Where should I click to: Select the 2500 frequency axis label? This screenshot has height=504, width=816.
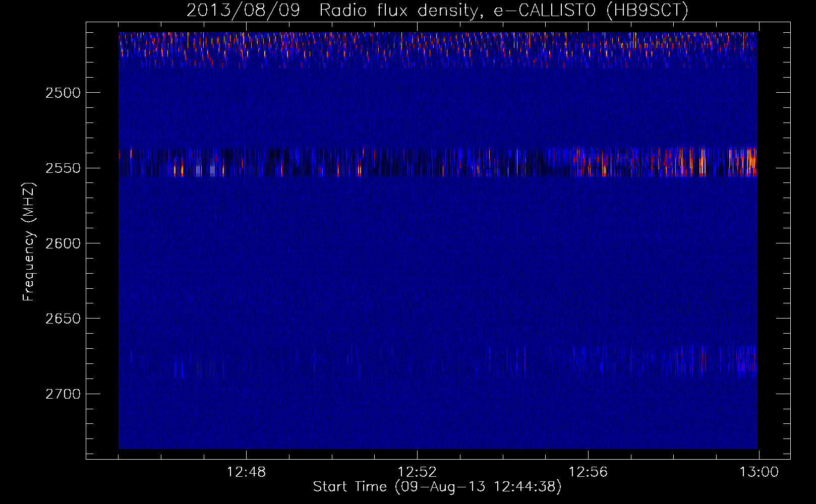tap(63, 93)
